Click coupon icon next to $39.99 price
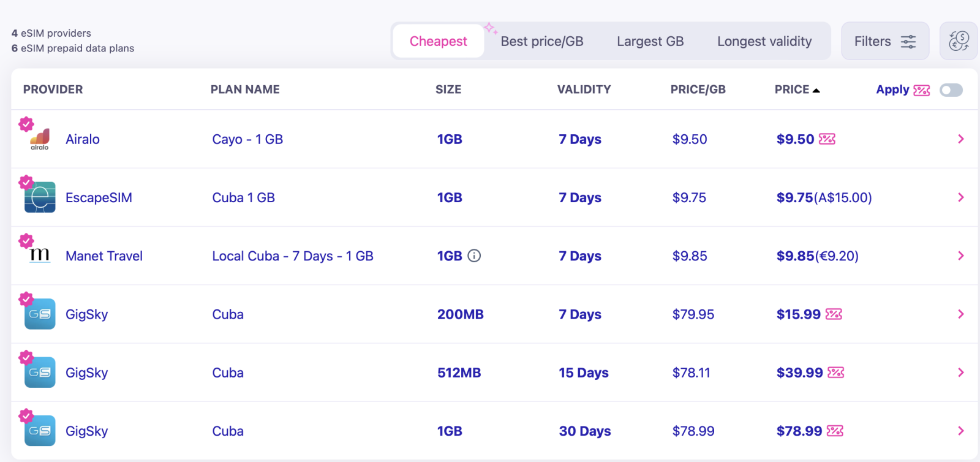The image size is (980, 462). [x=835, y=373]
